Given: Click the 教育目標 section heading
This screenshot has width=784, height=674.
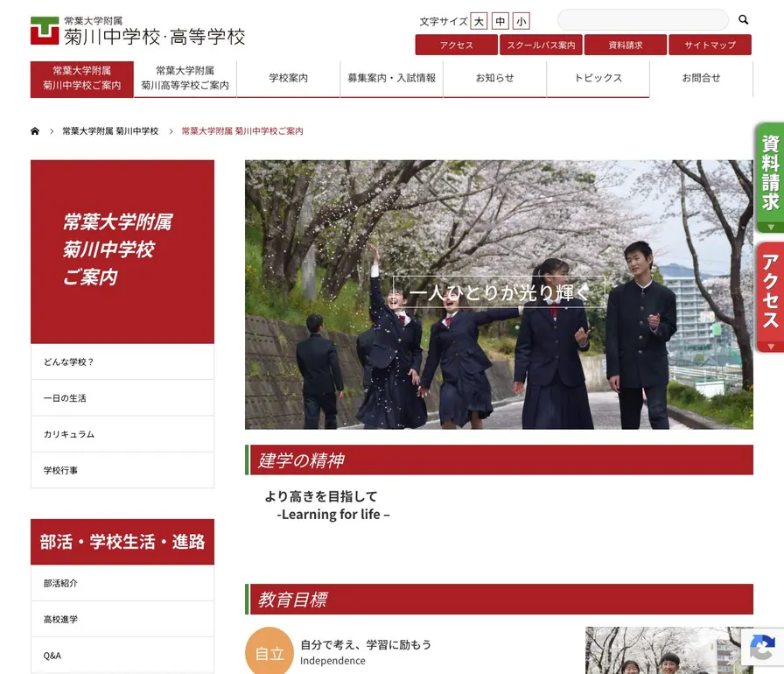Looking at the screenshot, I should [499, 599].
